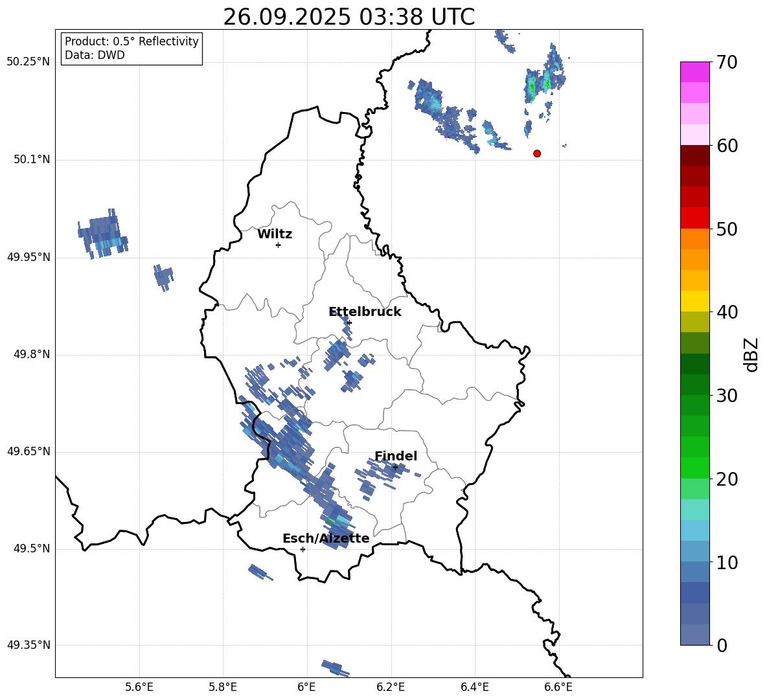Screen dimensions: 767x700
Task: Click the cross marker at Findel
Action: [395, 468]
